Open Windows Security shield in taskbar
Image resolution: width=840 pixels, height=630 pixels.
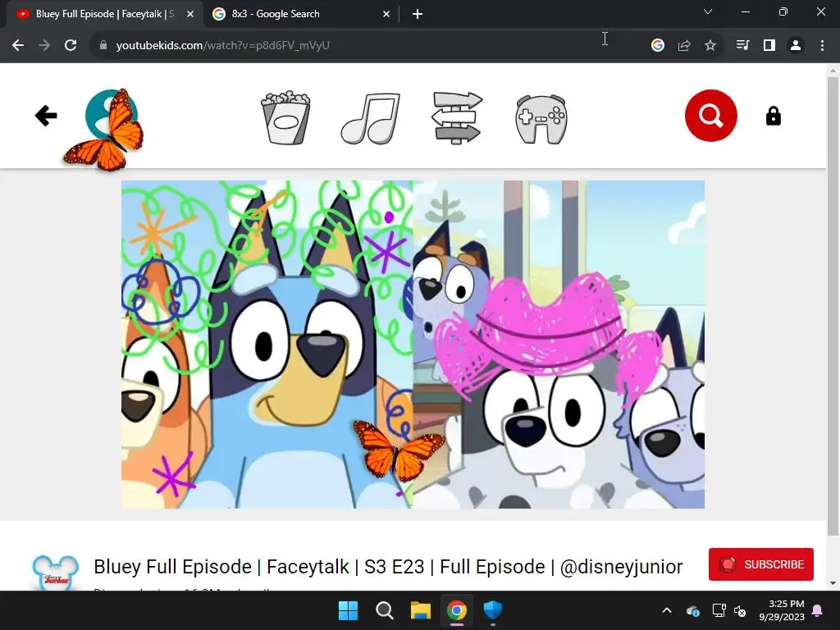pos(492,610)
